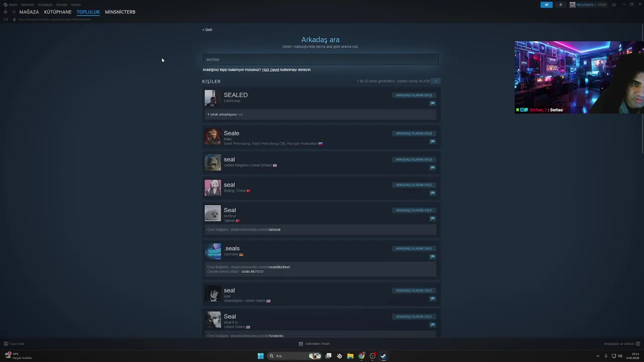Open Task View in the taskbar

tap(329, 356)
